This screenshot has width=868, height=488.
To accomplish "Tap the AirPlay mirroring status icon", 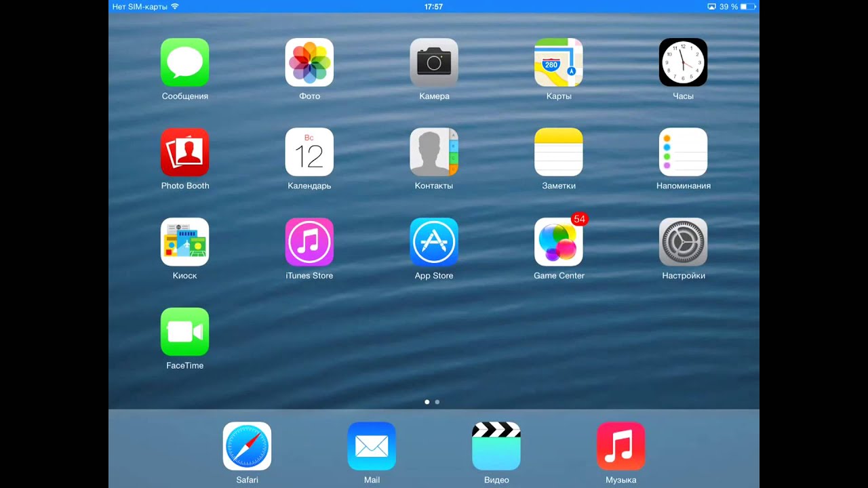I will tap(711, 6).
